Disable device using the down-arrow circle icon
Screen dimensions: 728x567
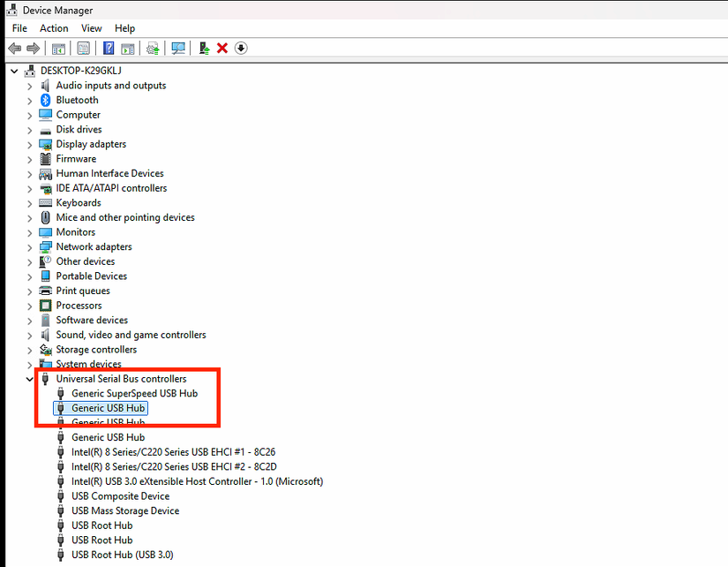[241, 48]
